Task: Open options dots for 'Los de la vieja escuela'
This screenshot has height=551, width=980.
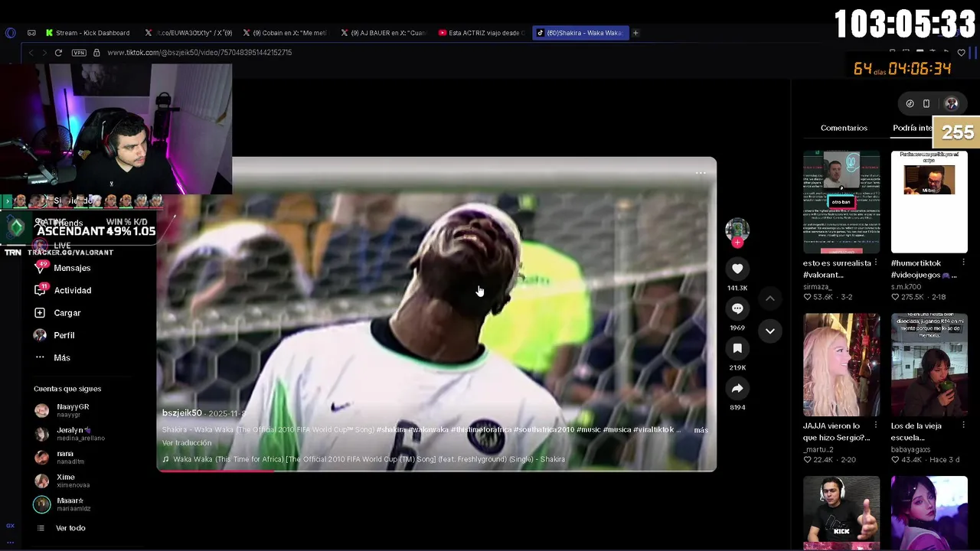Action: pos(964,425)
